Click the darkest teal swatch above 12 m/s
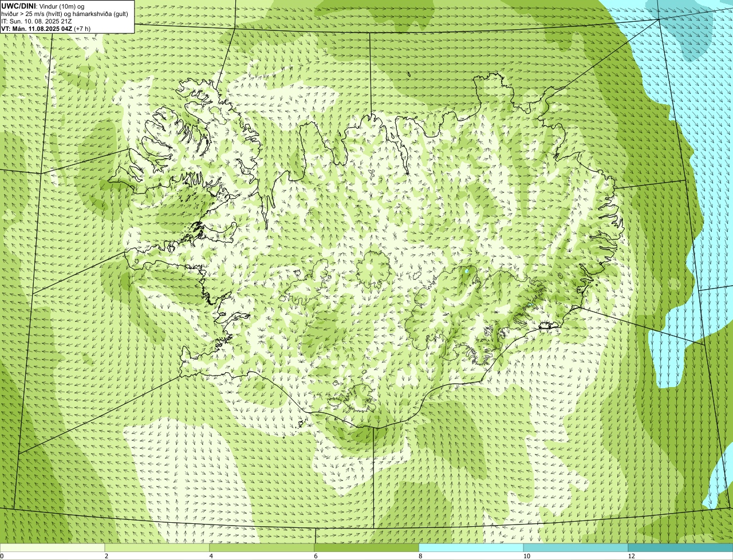This screenshot has width=733, height=560. [x=680, y=548]
